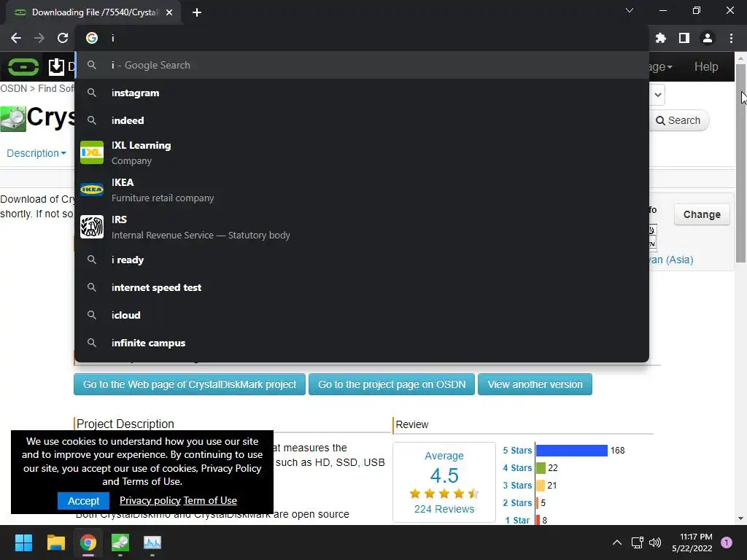Open CrystalDiskMark taskbar icon
Viewport: 747px width, 560px height.
tap(120, 542)
